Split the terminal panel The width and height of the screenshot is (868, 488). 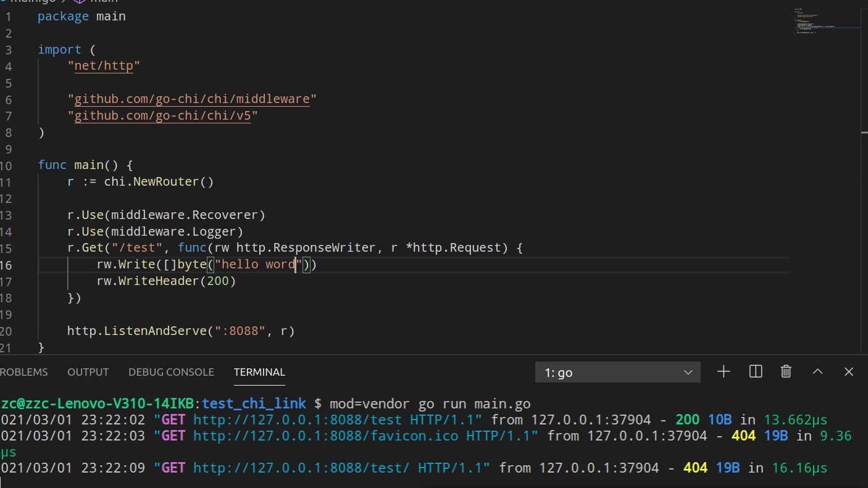click(x=756, y=371)
